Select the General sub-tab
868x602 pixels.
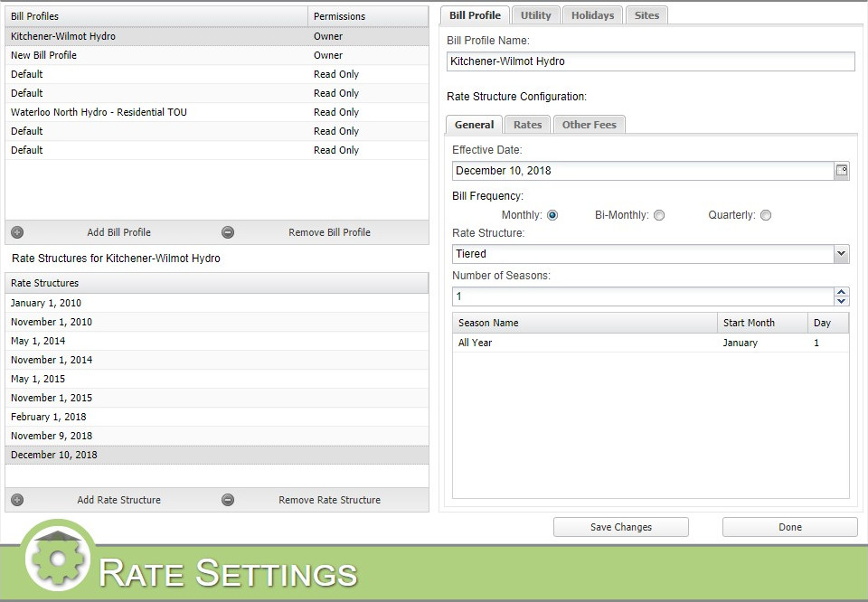pos(475,125)
